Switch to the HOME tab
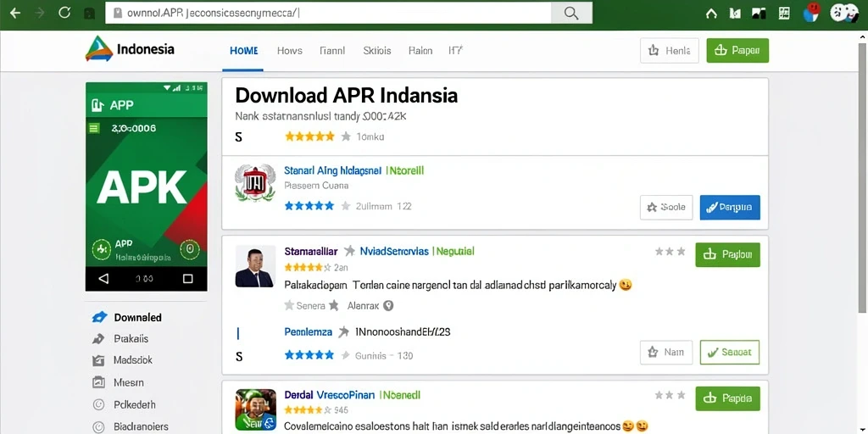This screenshot has height=434, width=868. [x=243, y=50]
